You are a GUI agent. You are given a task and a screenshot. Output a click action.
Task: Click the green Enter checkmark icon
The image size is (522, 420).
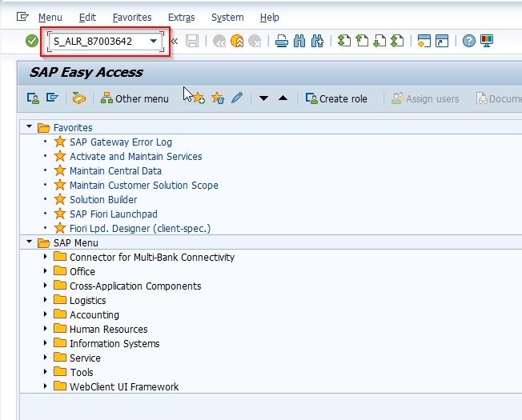coord(32,42)
